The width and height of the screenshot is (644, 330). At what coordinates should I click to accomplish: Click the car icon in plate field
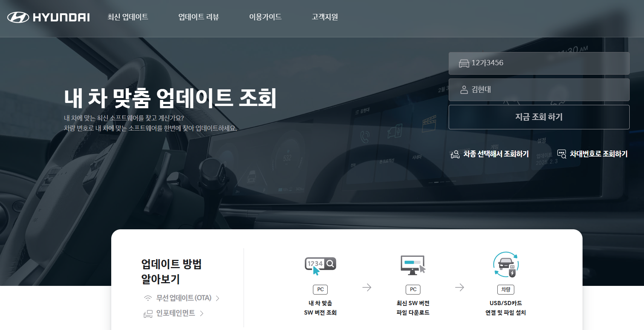coord(464,63)
